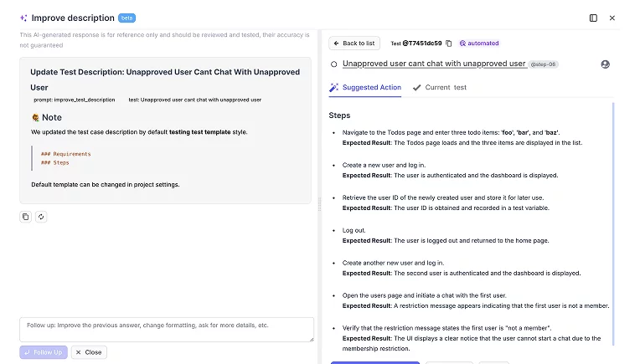Click the beta badge
The image size is (640, 364).
[x=127, y=18]
